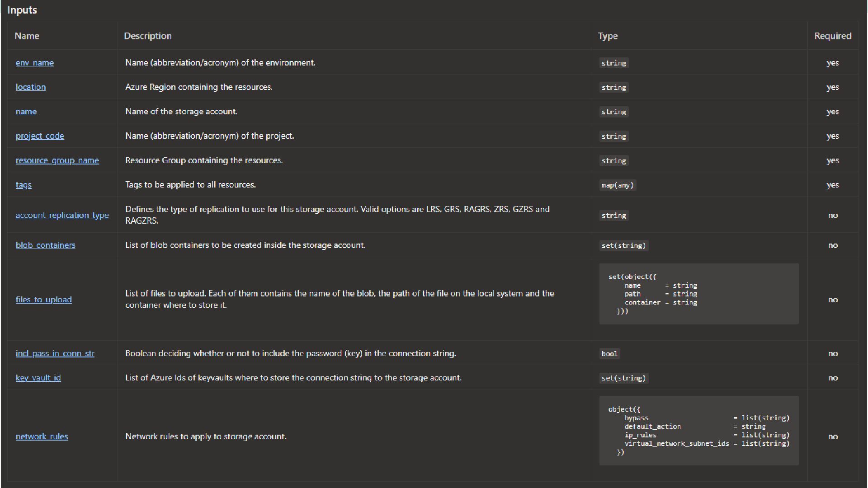868x488 pixels.
Task: Click the Description column header
Action: pos(148,36)
